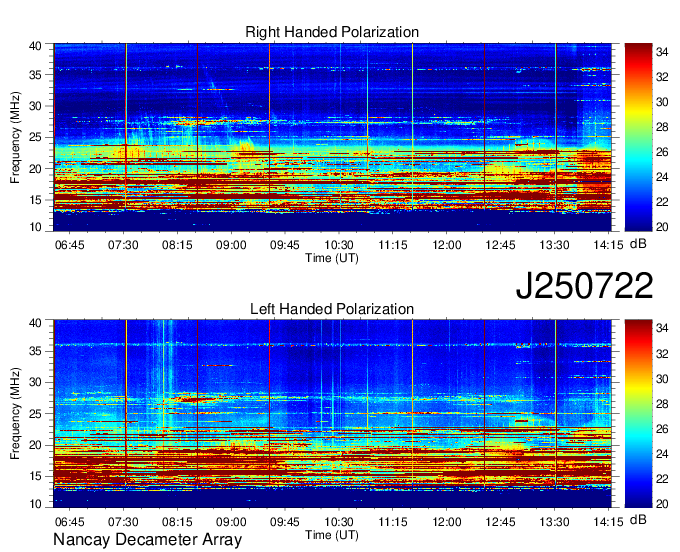Click the "Right Handed Polarization" plot title
680x552 pixels.
[x=332, y=32]
